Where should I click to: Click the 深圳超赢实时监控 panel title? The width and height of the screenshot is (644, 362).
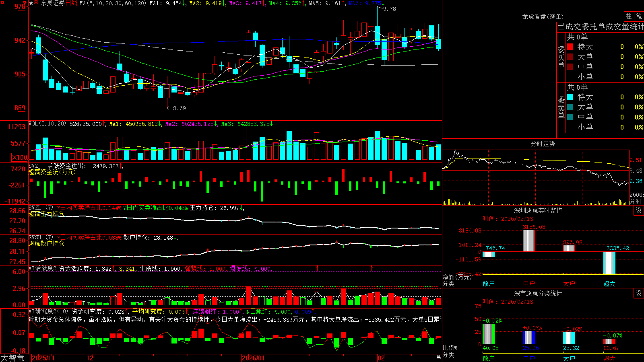pyautogui.click(x=538, y=210)
